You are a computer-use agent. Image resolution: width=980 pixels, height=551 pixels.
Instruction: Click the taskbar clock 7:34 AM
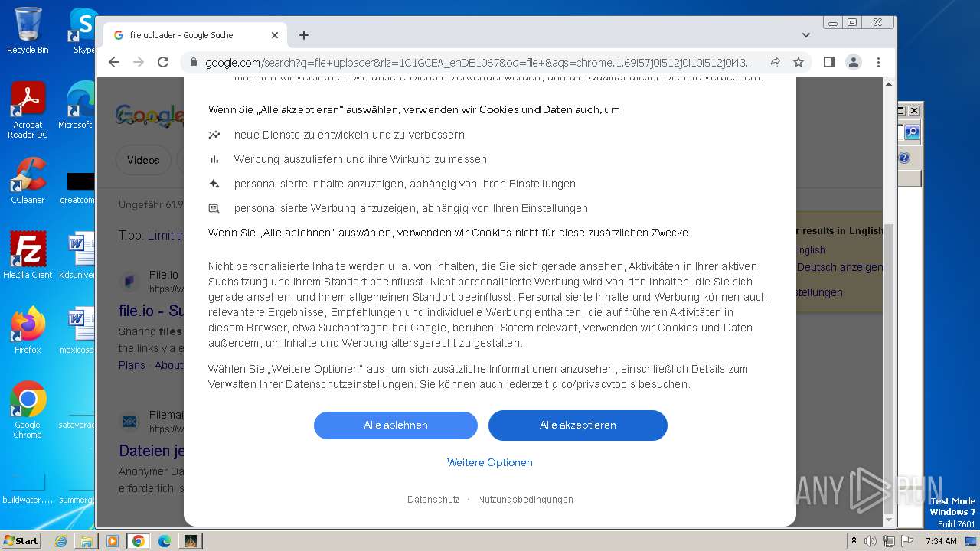point(941,541)
